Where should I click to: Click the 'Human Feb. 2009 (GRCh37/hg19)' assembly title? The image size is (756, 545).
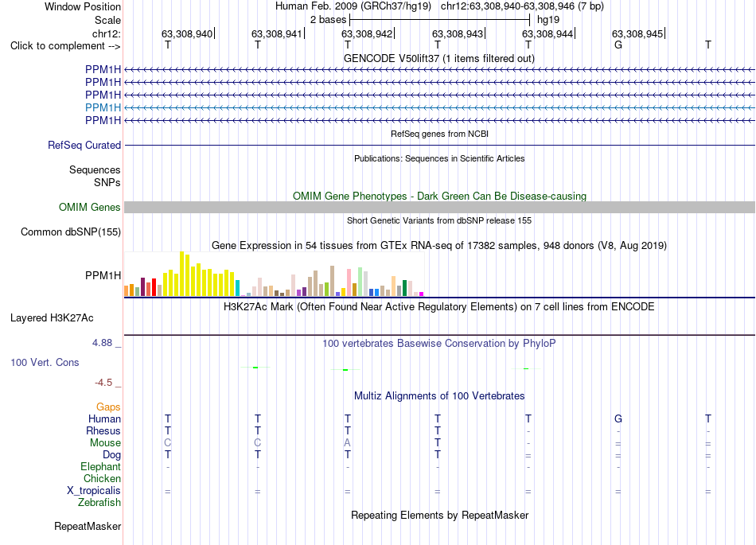[353, 6]
